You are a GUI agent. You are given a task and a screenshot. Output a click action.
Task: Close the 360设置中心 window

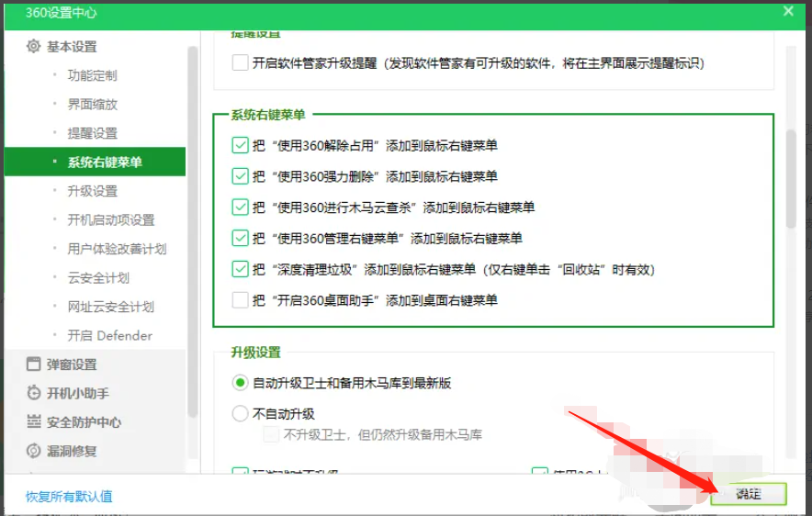[x=787, y=11]
